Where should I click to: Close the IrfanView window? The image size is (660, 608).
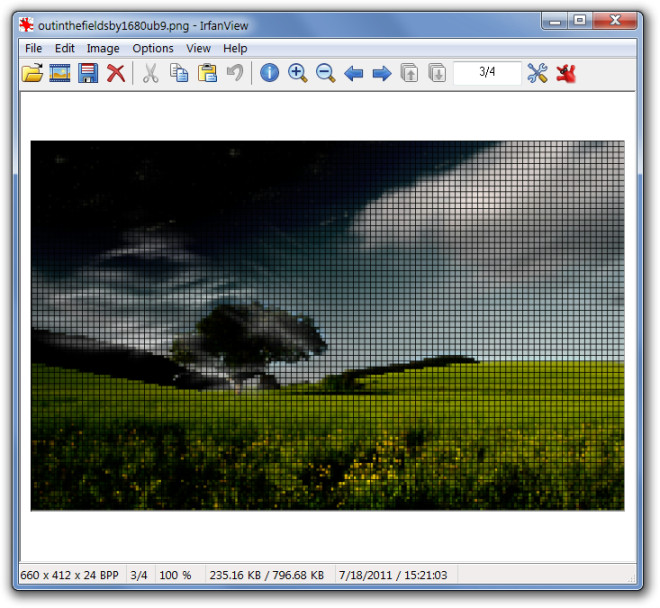pos(615,20)
